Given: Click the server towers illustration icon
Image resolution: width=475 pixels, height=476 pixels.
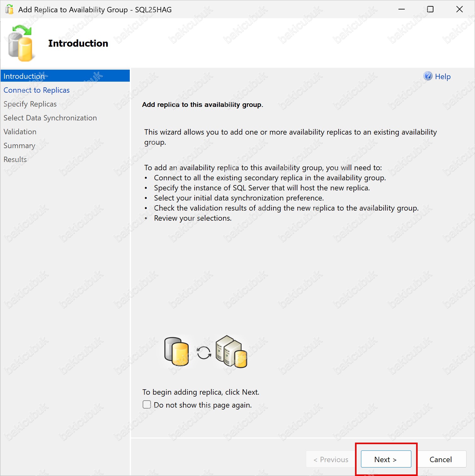Looking at the screenshot, I should coord(231,351).
